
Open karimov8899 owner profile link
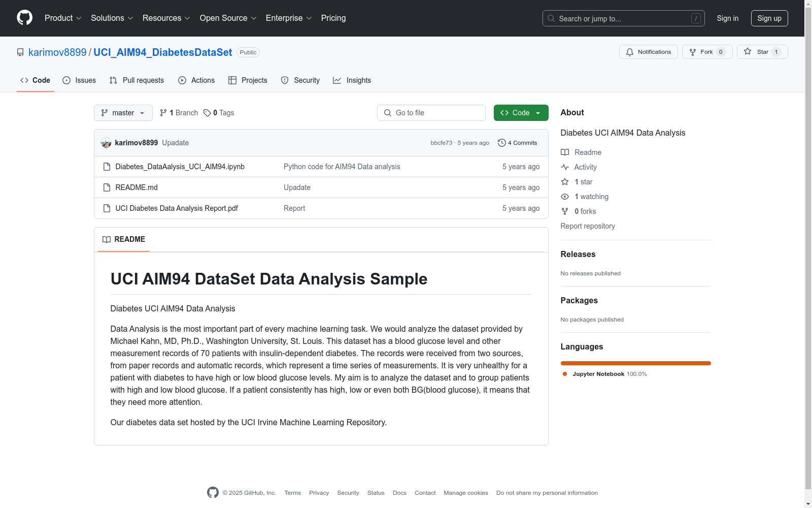(57, 52)
